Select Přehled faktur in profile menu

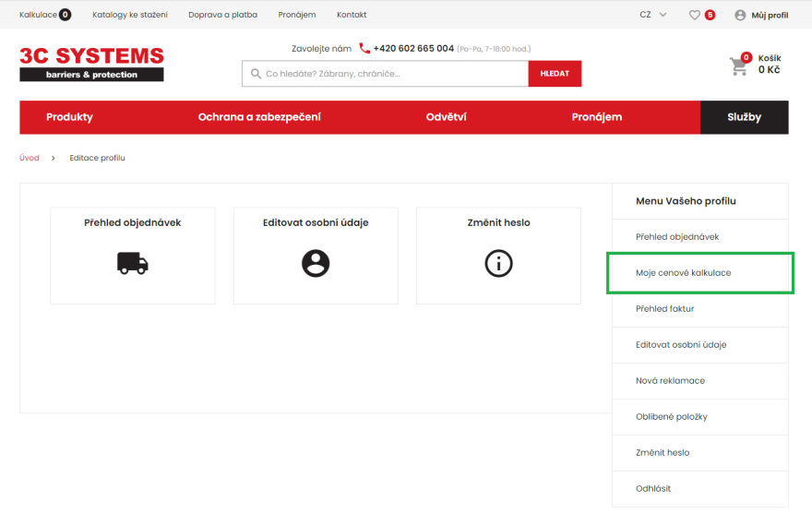[700, 308]
